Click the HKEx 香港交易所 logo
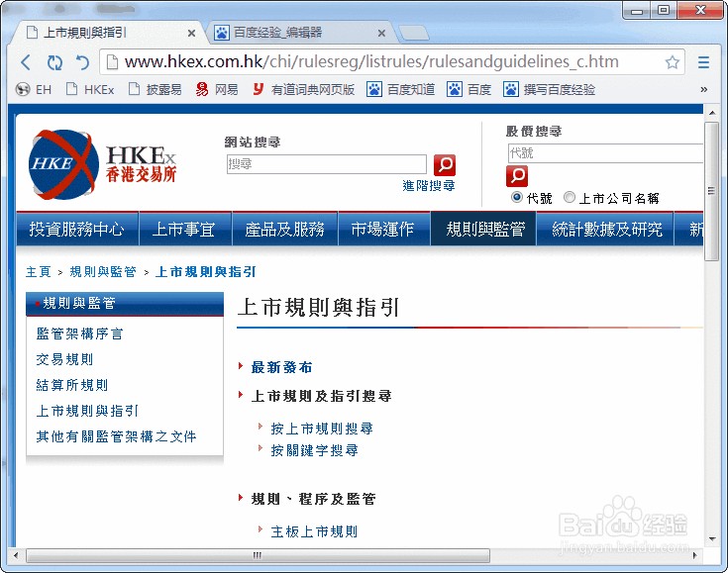Viewport: 728px width, 573px height. (x=102, y=164)
